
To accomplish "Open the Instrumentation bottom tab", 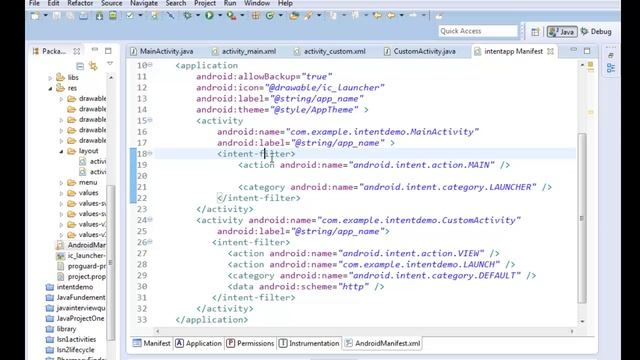I will 309,344.
